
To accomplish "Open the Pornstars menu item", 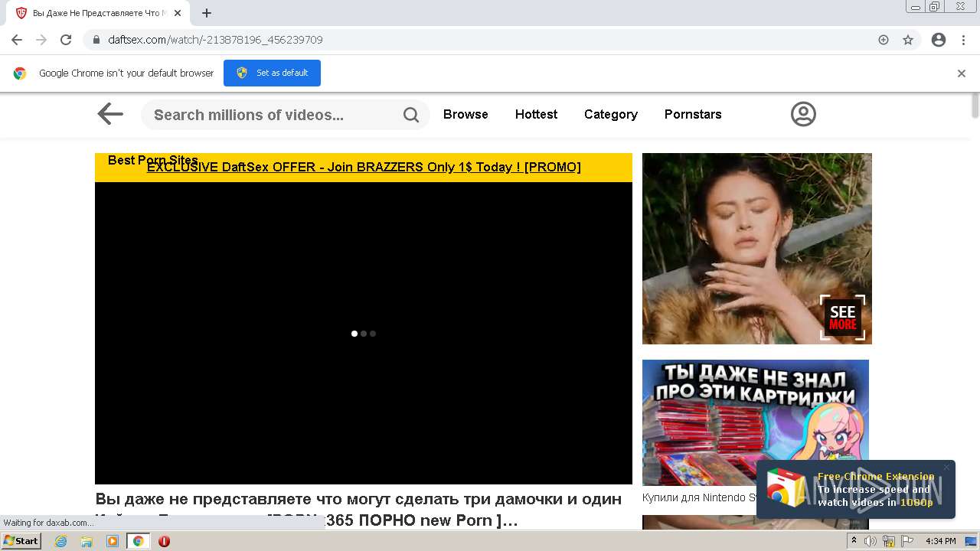I will [x=693, y=114].
